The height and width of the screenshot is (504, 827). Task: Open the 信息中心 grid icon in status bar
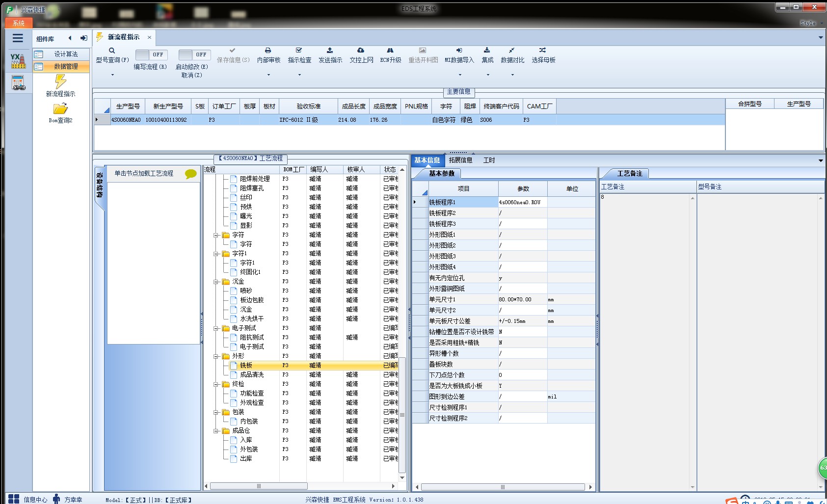click(14, 499)
